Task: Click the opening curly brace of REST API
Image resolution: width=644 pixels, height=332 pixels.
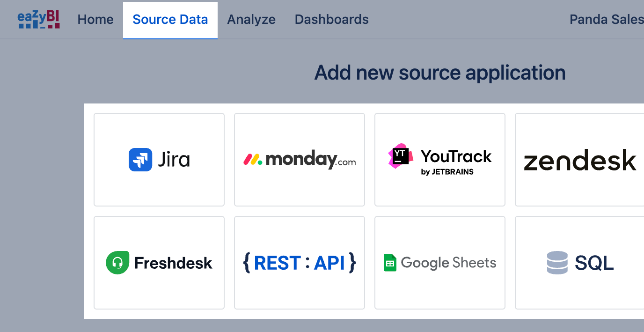Action: (247, 263)
